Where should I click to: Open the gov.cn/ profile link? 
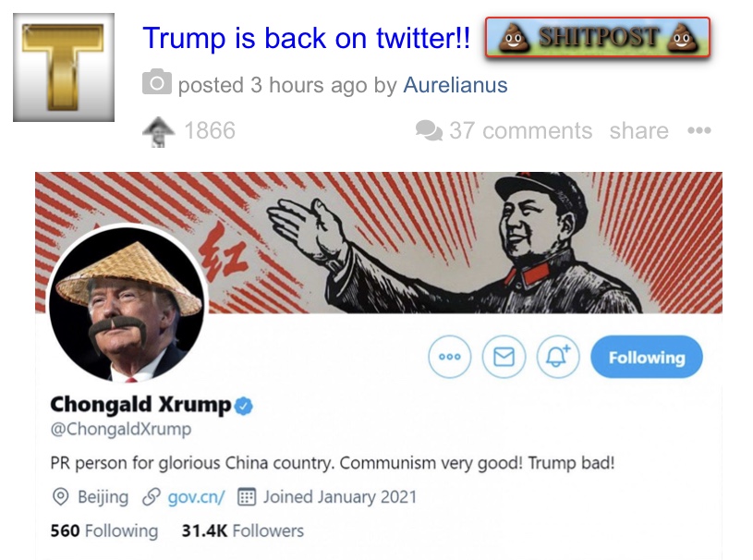(x=196, y=496)
